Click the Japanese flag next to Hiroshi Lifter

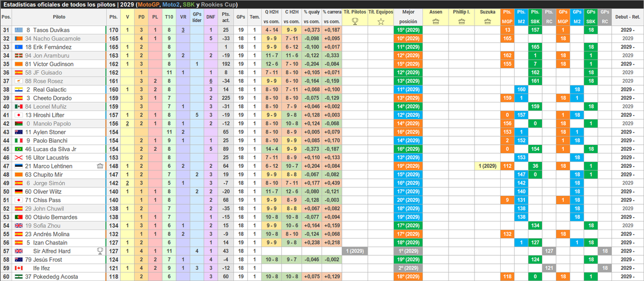[19, 115]
